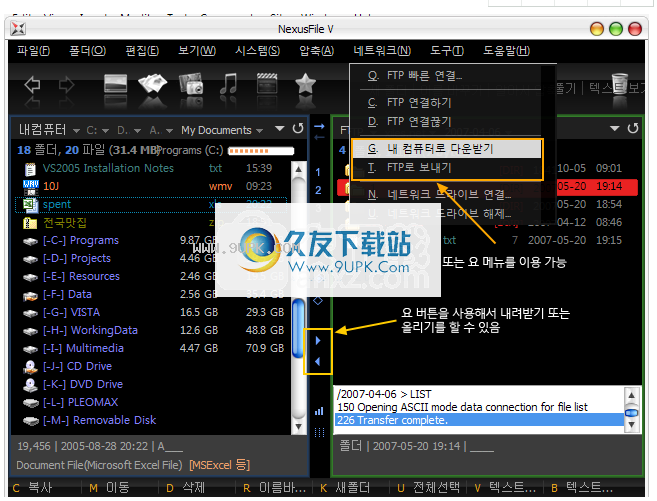Select the 전국맛집 zip file icon

coord(30,223)
